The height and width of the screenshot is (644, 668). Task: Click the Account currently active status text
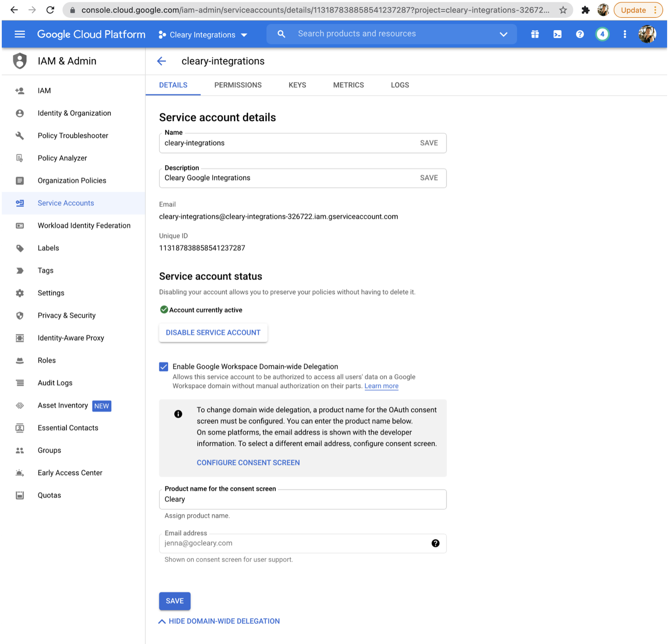coord(206,310)
